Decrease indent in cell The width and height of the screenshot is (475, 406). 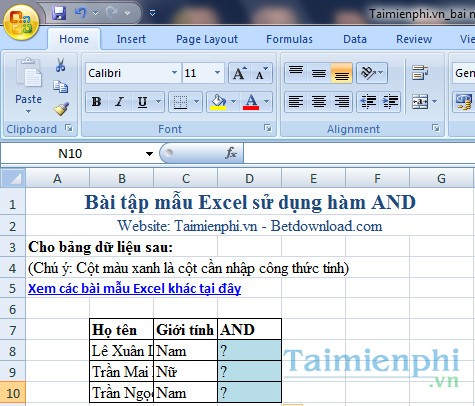pos(368,101)
